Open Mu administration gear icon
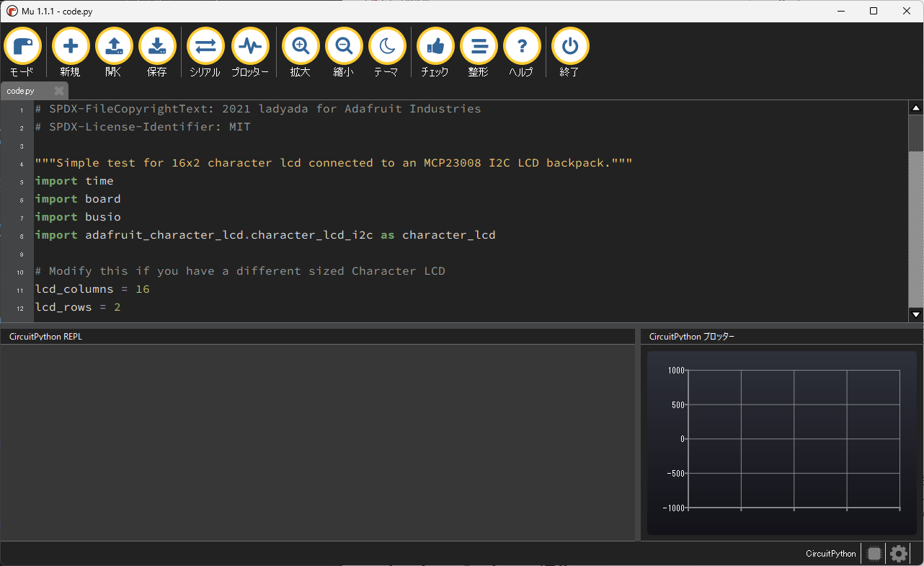The image size is (924, 566). coord(898,554)
